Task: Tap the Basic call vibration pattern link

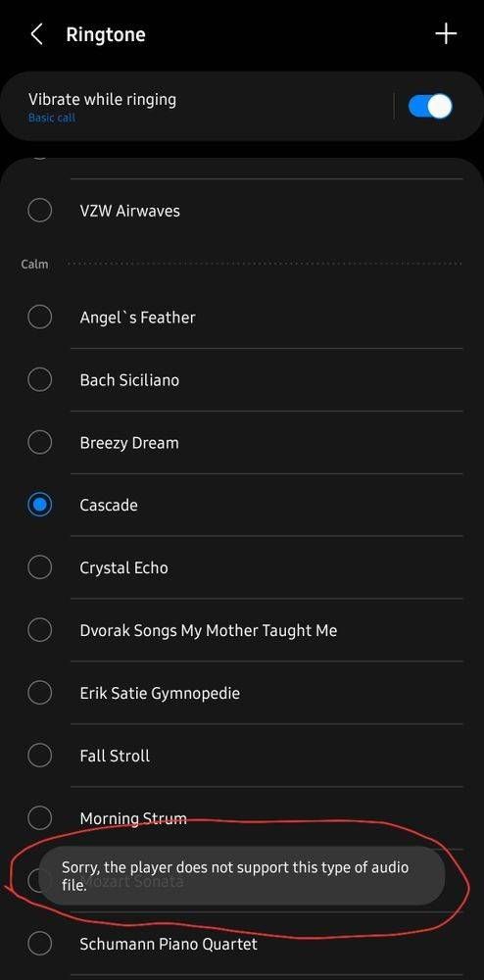Action: [x=52, y=118]
